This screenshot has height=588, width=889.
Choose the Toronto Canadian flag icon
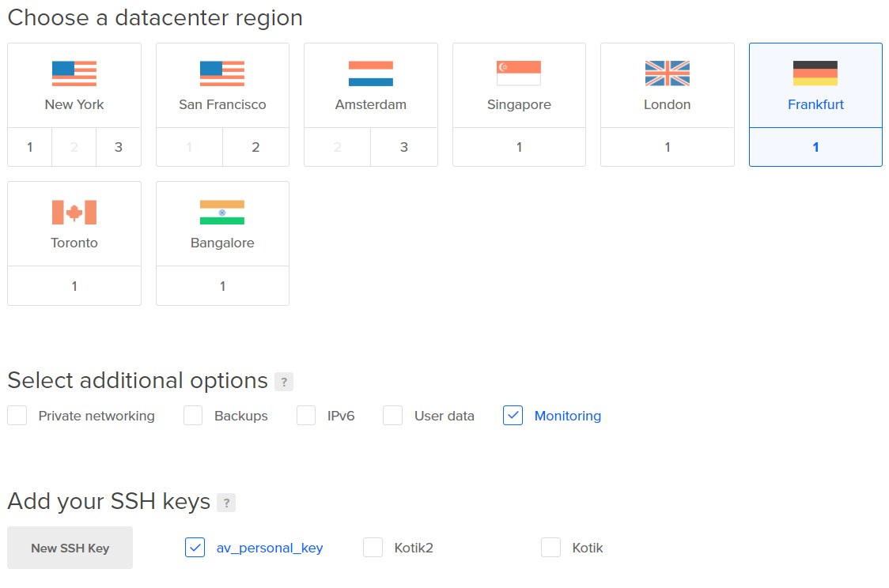(x=74, y=212)
